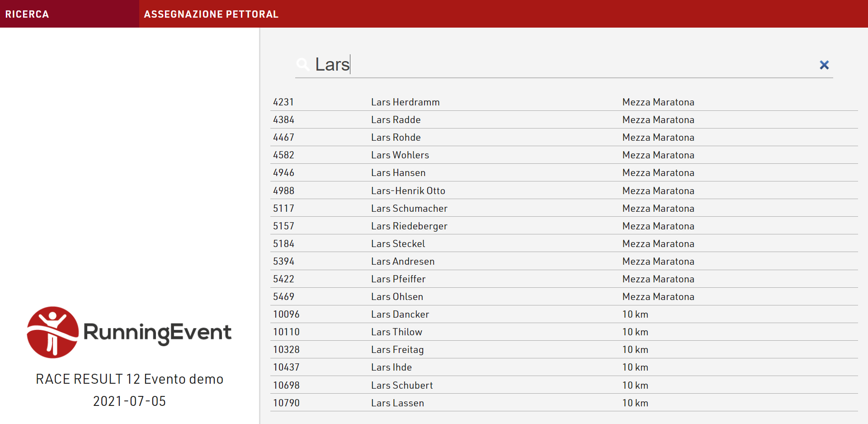
Task: Click the RunningEvent logo
Action: tap(129, 332)
